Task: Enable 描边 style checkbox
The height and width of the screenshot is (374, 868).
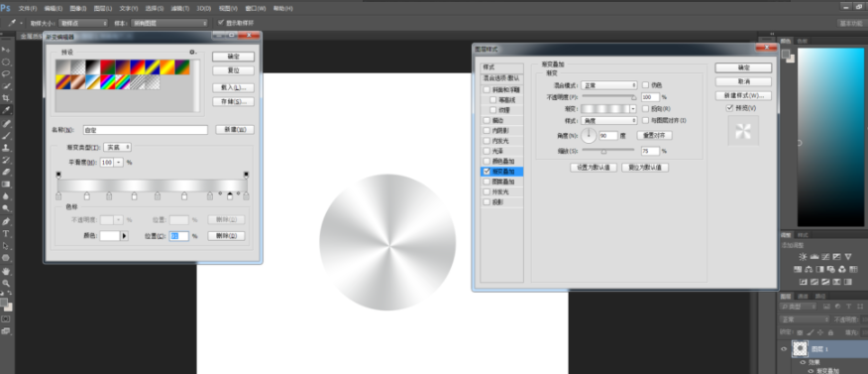Action: coord(487,120)
